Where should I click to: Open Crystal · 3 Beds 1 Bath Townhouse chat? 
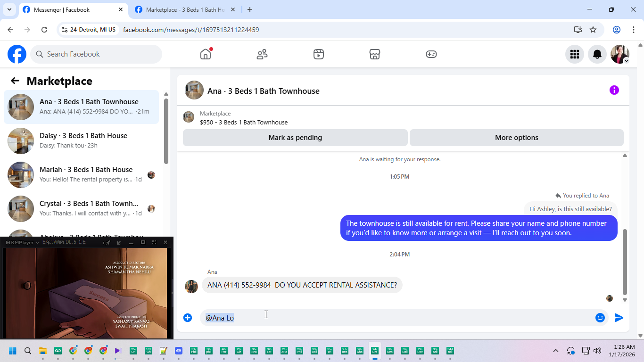tap(82, 209)
